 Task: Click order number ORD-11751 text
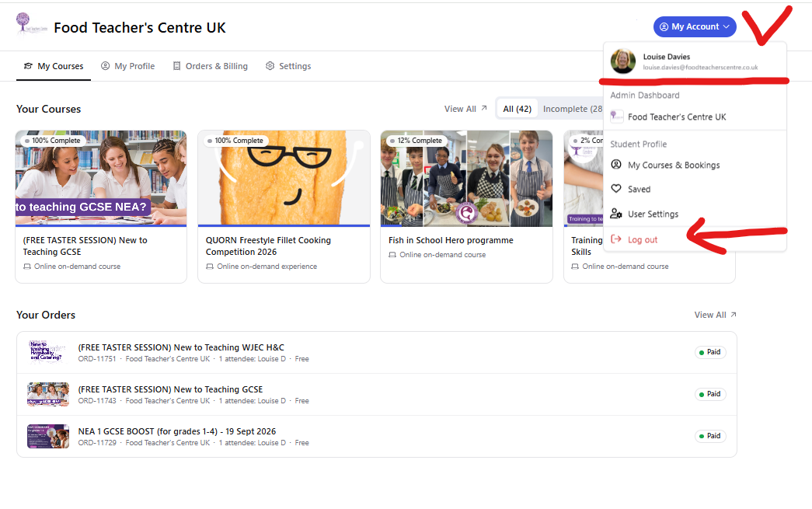point(97,359)
